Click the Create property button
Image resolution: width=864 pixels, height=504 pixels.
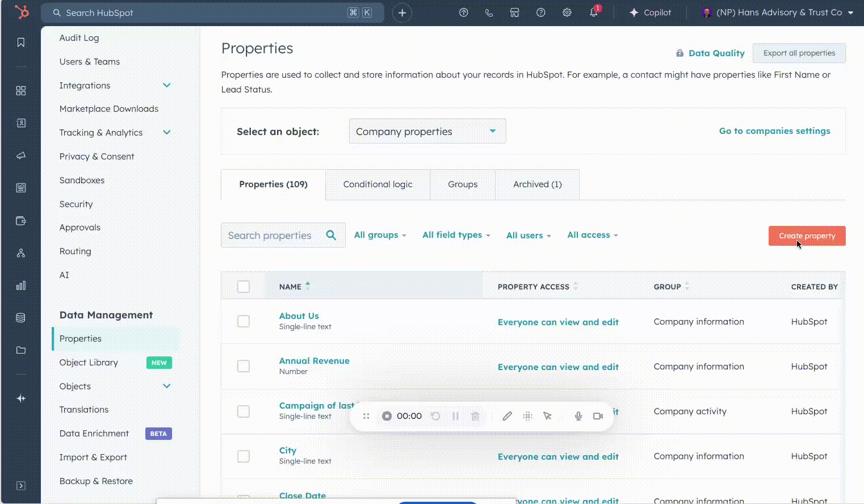click(807, 236)
